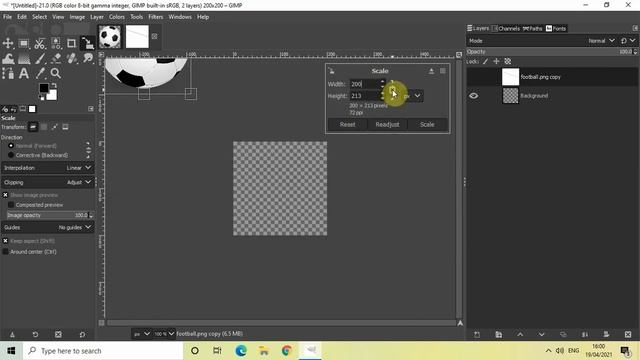Open the ruler unit dropdown in status bar
The width and height of the screenshot is (640, 360).
[141, 334]
